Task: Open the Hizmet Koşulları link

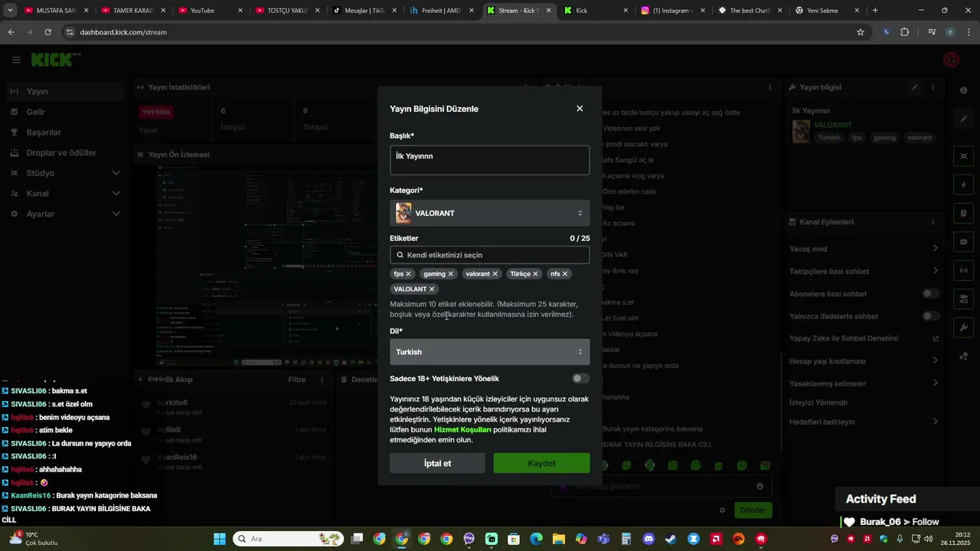Action: click(462, 430)
